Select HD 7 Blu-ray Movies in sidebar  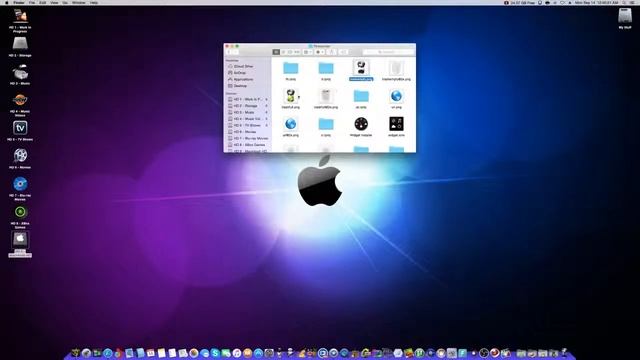[x=247, y=138]
